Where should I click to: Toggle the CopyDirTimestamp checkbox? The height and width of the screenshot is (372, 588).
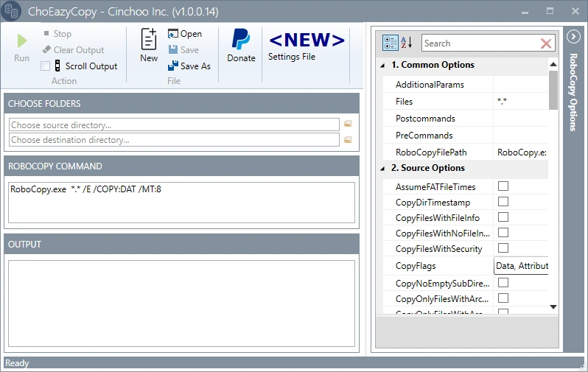(x=503, y=201)
